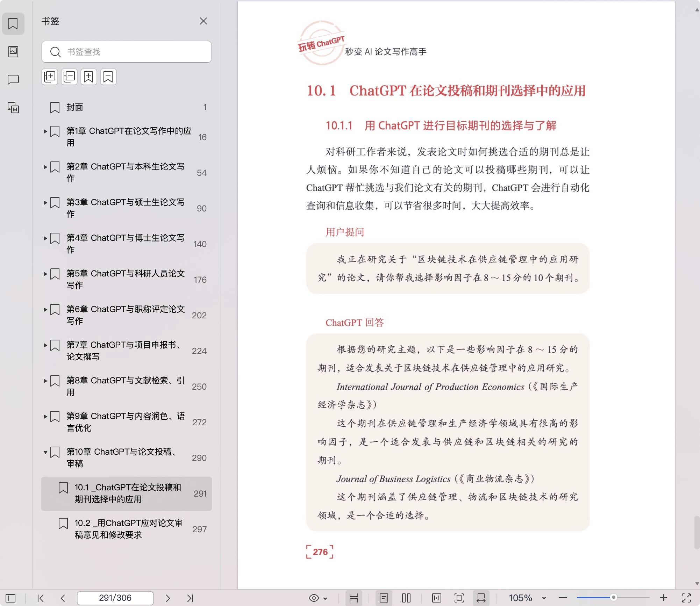Expand the 第9章 bookmark
Viewport: 700px width, 606px height.
click(45, 417)
